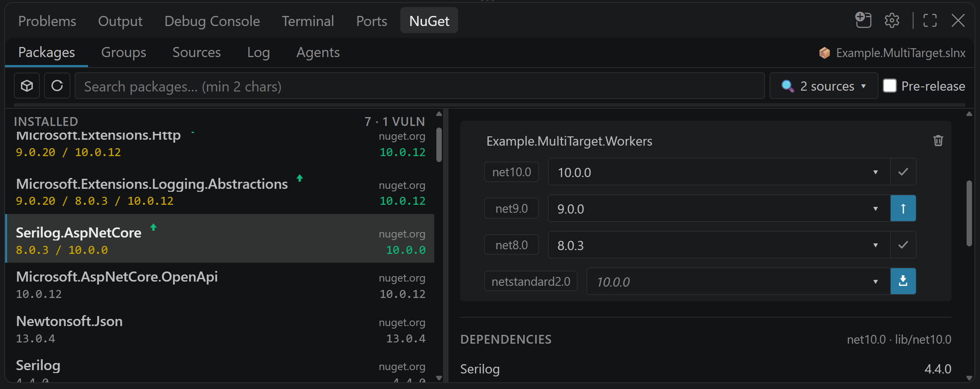Open the Agents sub-tab
Image resolution: width=980 pixels, height=389 pixels.
[x=318, y=52]
